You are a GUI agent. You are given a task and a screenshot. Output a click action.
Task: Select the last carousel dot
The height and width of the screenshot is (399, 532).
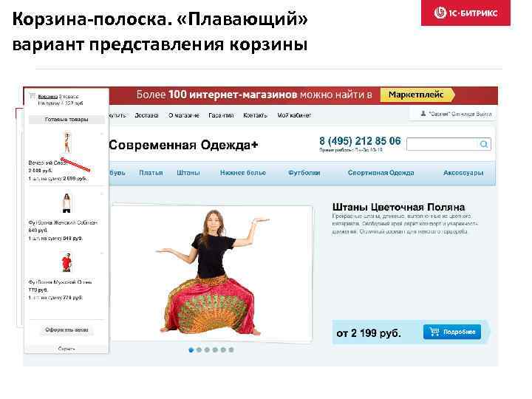[x=231, y=349]
